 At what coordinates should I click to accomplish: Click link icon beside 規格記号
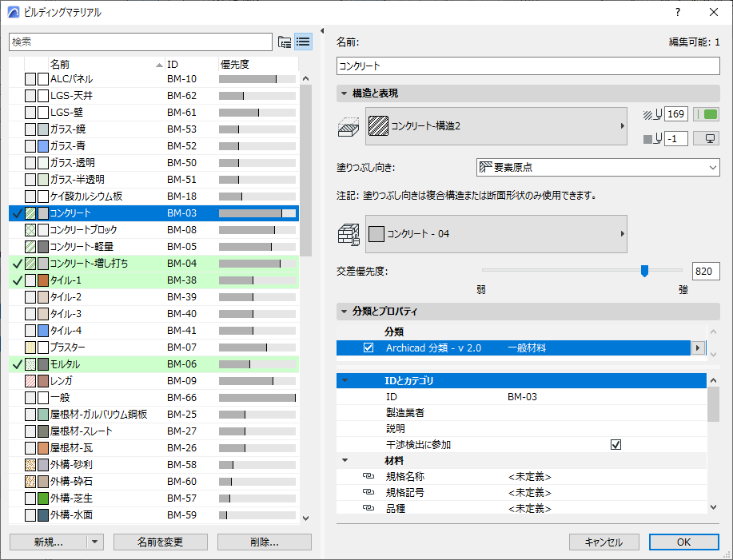[x=368, y=492]
